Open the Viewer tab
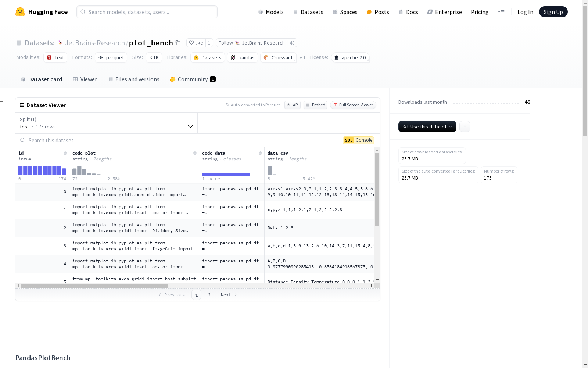 pos(85,79)
